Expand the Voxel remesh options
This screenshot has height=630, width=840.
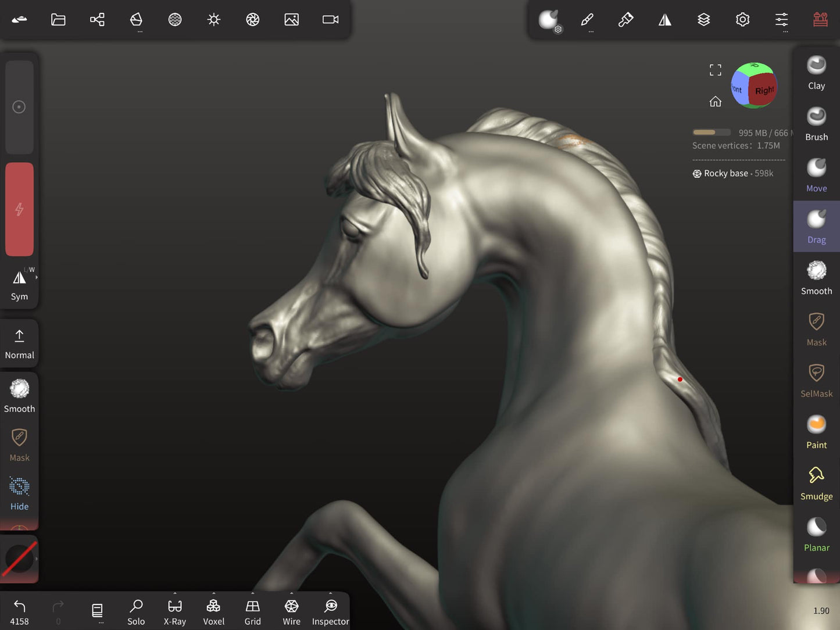tap(213, 594)
